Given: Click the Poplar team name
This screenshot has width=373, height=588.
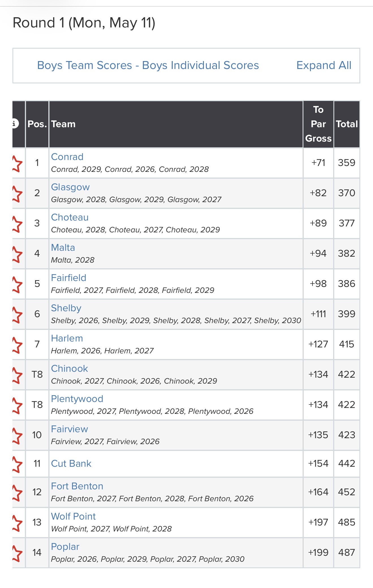Looking at the screenshot, I should 65,547.
